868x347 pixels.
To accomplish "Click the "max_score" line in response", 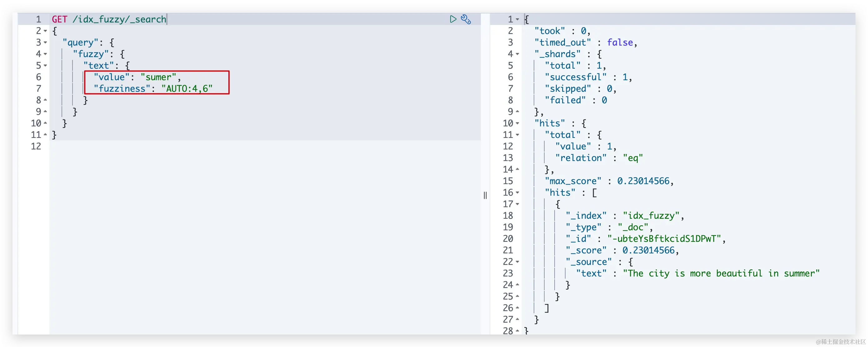I will pyautogui.click(x=573, y=181).
